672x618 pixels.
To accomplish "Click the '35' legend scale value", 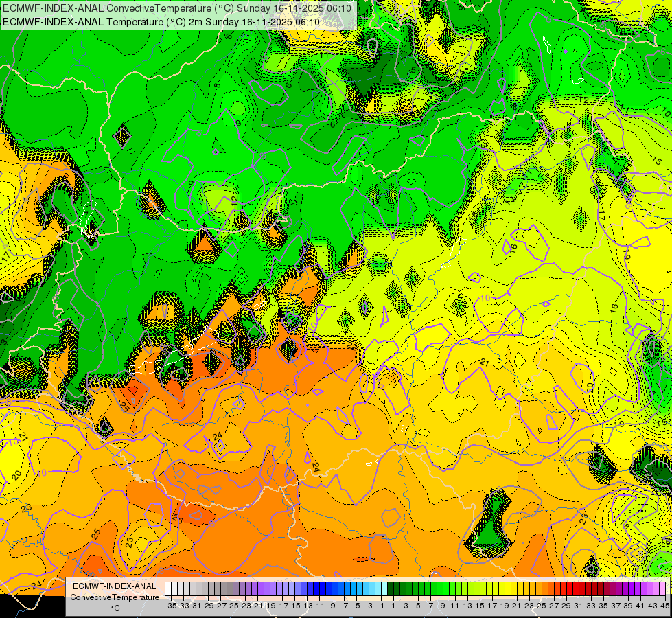I will tap(603, 606).
